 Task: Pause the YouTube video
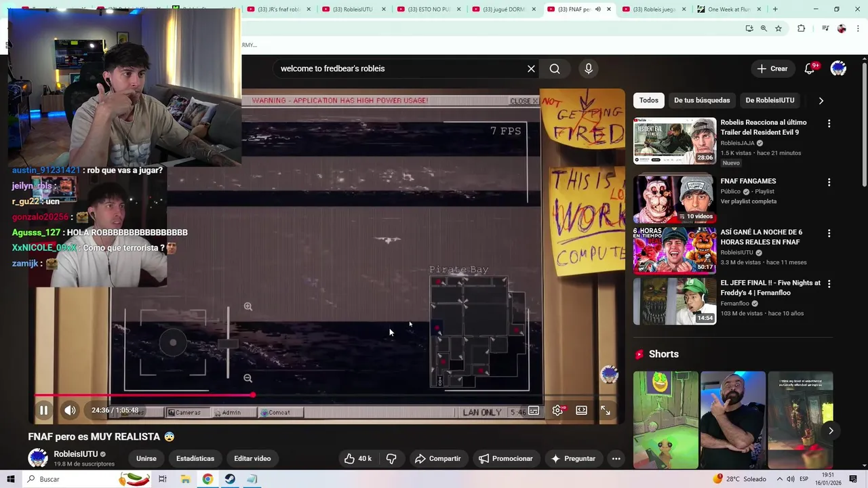[43, 410]
